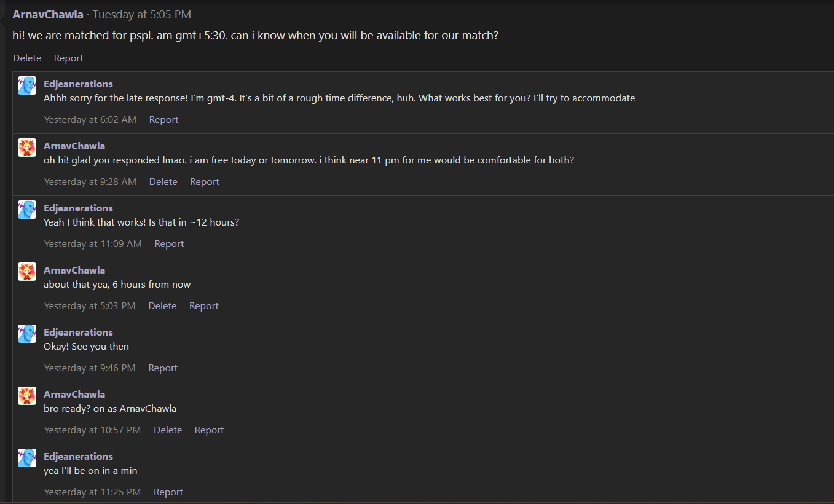Click the avatar on the "bro ready?" comment
Viewport: 834px width, 504px height.
pyautogui.click(x=27, y=396)
